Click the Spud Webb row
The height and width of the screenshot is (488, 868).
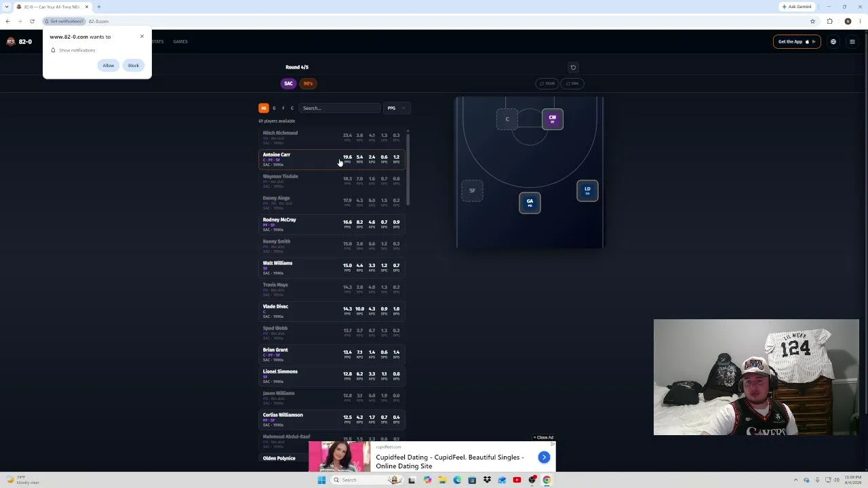(x=332, y=333)
